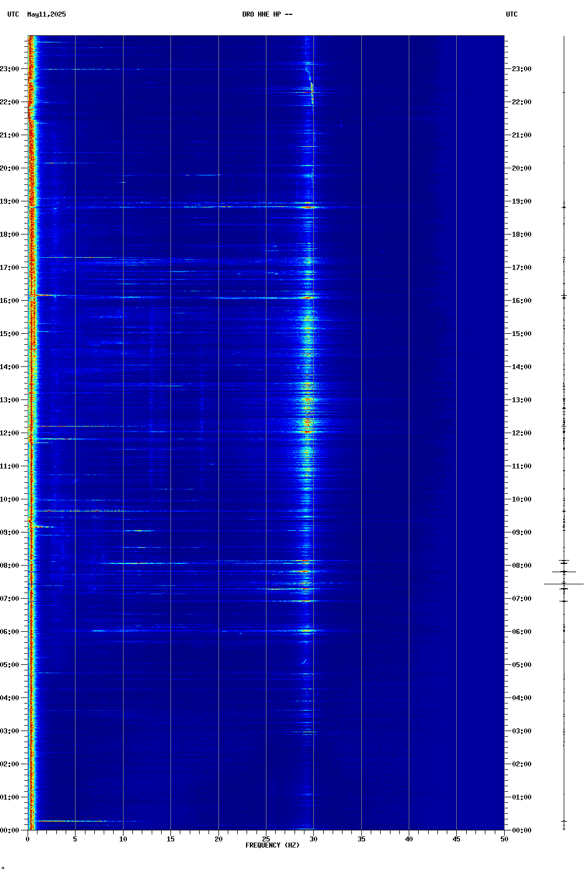Click the 19:00 label on left time axis

pyautogui.click(x=9, y=201)
